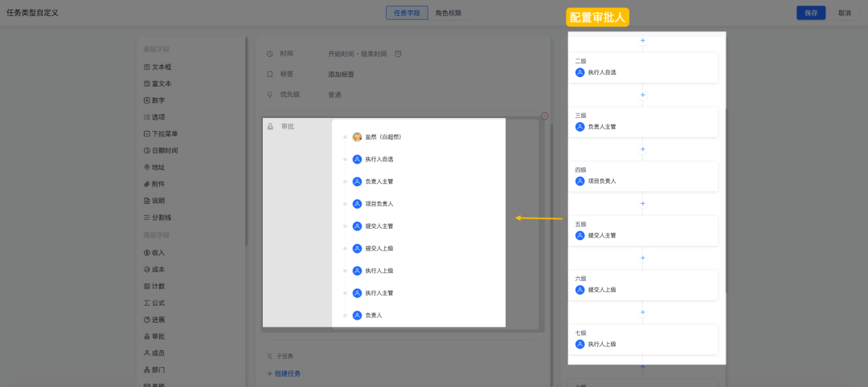Viewport: 868px width, 387px height.
Task: Click the blue 保存 button
Action: [x=811, y=13]
